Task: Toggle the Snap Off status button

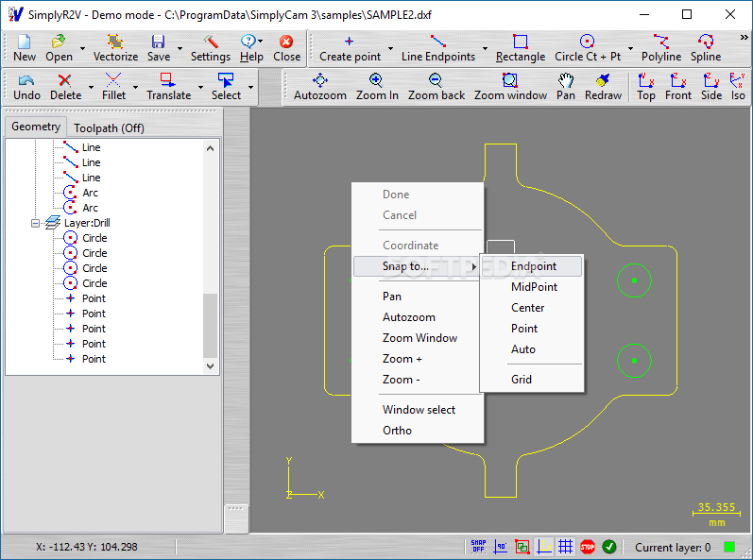Action: pyautogui.click(x=478, y=547)
